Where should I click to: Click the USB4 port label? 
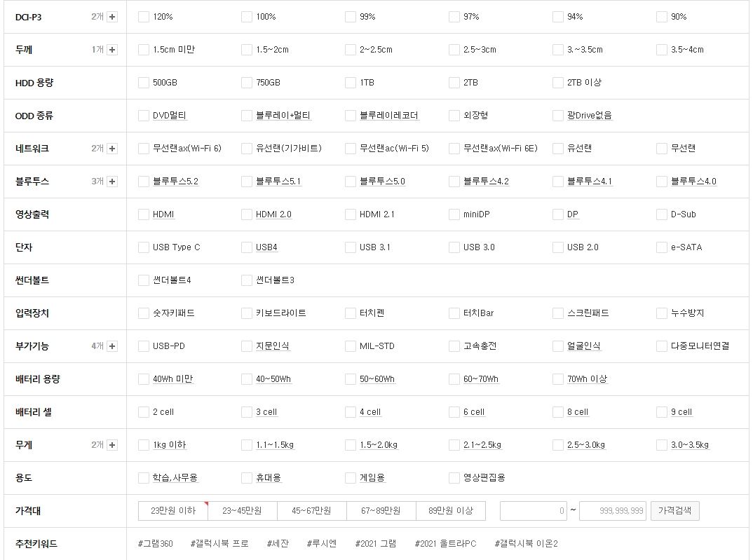[x=266, y=247]
